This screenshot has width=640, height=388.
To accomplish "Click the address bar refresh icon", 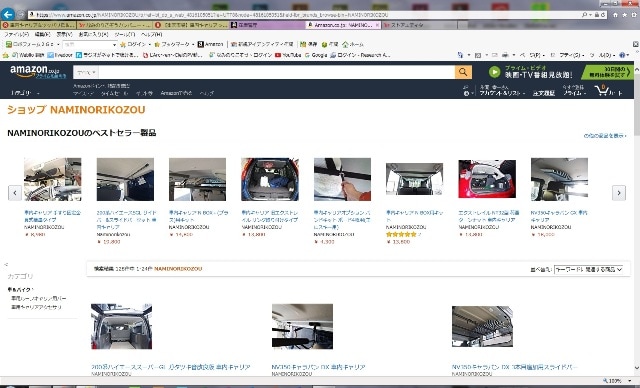I will tap(602, 15).
